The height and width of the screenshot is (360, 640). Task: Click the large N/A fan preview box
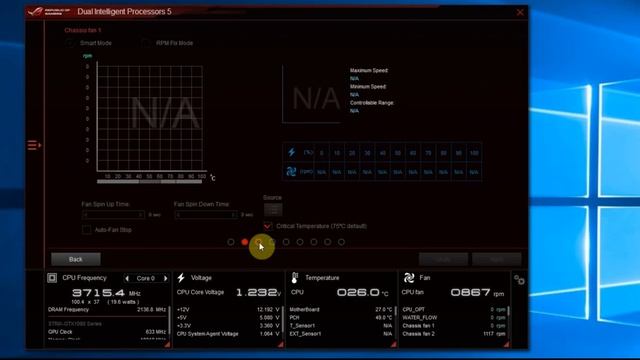(313, 94)
